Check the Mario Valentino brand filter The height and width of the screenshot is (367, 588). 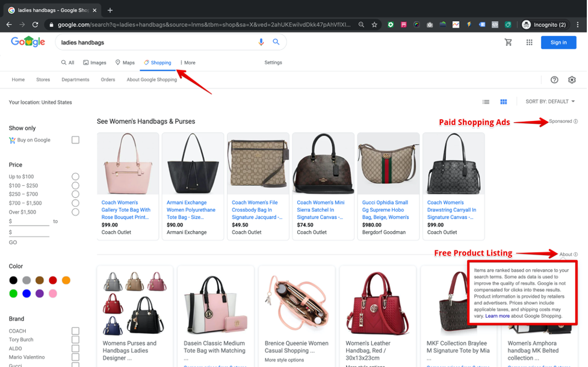tap(75, 357)
